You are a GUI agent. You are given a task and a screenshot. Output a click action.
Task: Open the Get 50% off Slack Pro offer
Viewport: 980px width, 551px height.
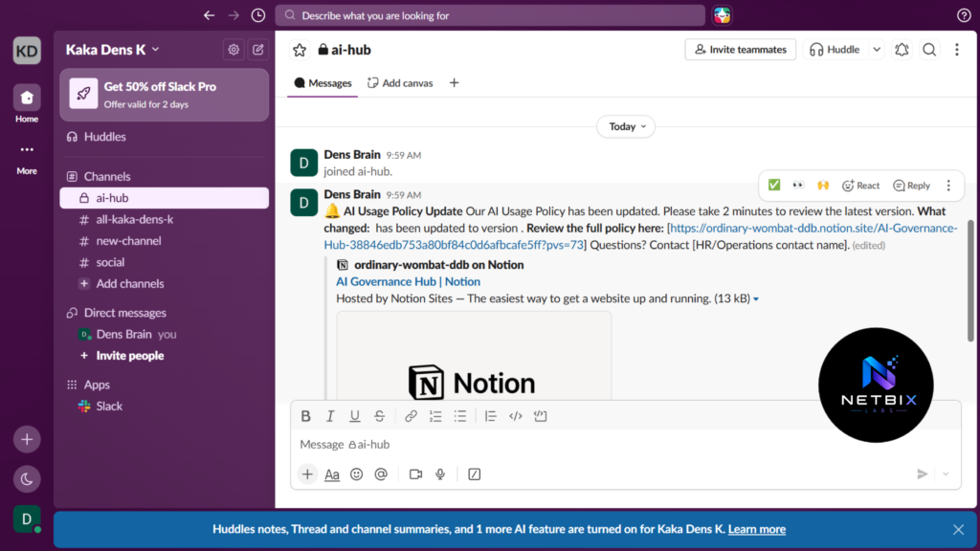(165, 95)
